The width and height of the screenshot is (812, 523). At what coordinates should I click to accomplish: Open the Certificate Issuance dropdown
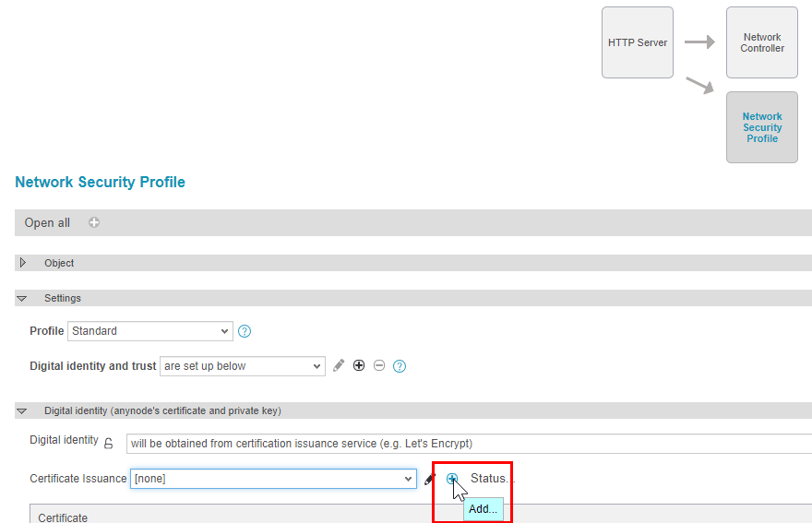pos(273,479)
